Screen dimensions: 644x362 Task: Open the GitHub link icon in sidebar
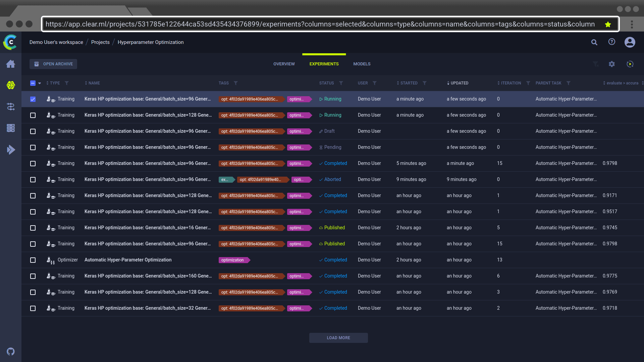point(11,351)
